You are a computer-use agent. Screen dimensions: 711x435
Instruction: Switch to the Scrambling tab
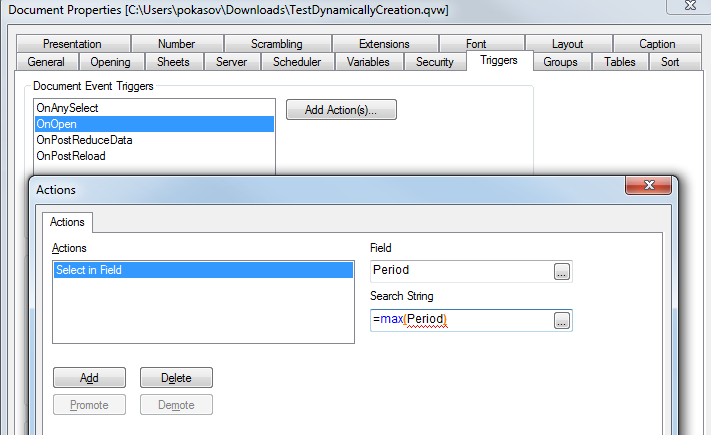pyautogui.click(x=277, y=44)
